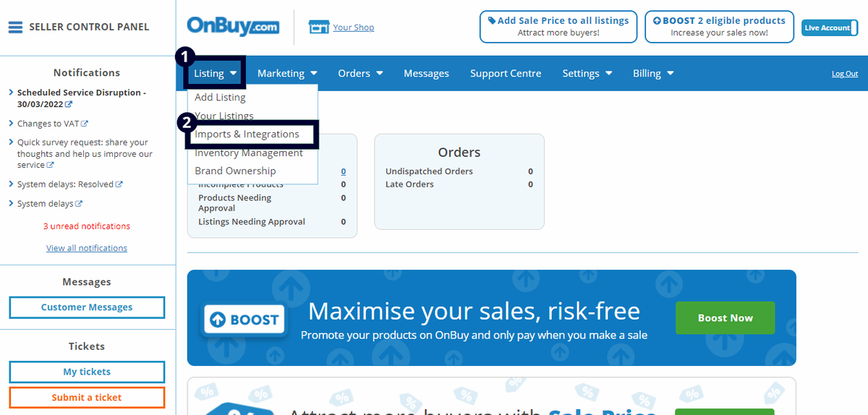This screenshot has width=868, height=415.
Task: Click the green Boost Now button
Action: tap(725, 318)
